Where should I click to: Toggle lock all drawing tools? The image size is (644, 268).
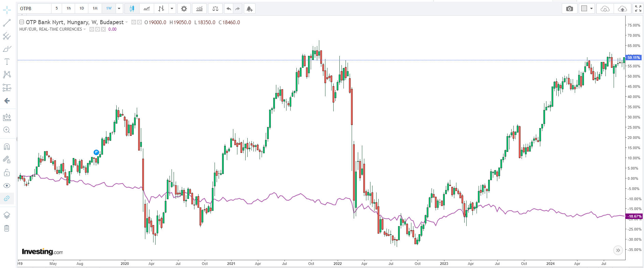click(x=7, y=173)
